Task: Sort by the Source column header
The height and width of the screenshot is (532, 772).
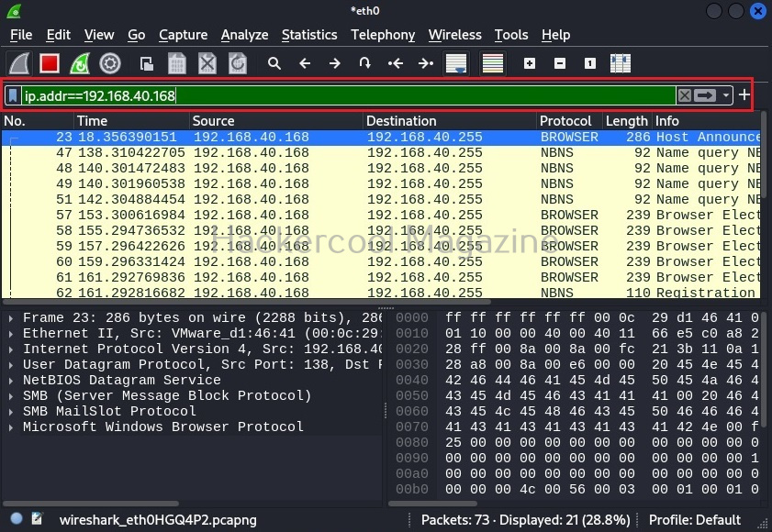Action: (276, 121)
